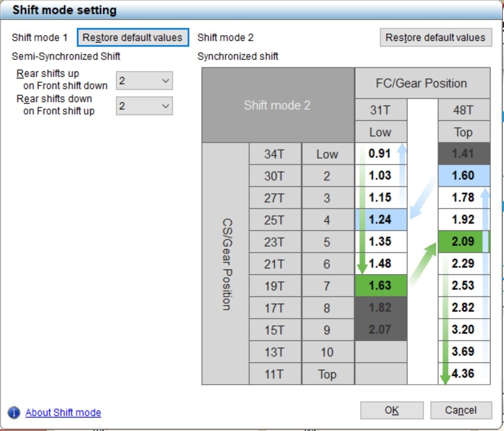504x431 pixels.
Task: Click the blue info icon beside About Shift mode
Action: (x=14, y=413)
